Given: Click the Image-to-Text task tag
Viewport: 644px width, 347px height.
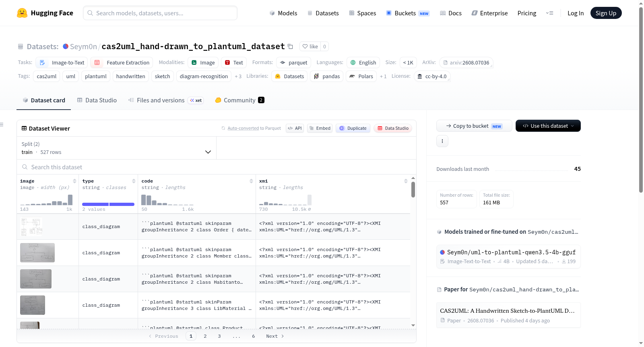Looking at the screenshot, I should (x=62, y=62).
